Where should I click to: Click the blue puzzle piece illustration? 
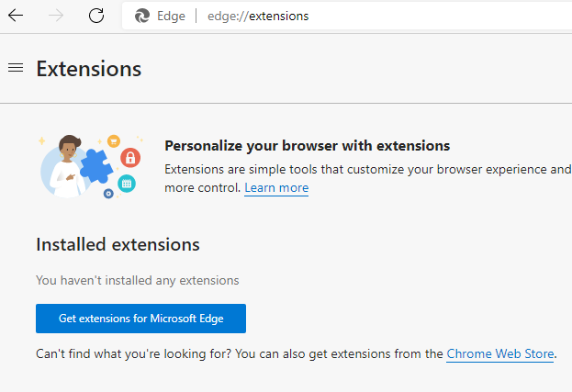coord(96,168)
